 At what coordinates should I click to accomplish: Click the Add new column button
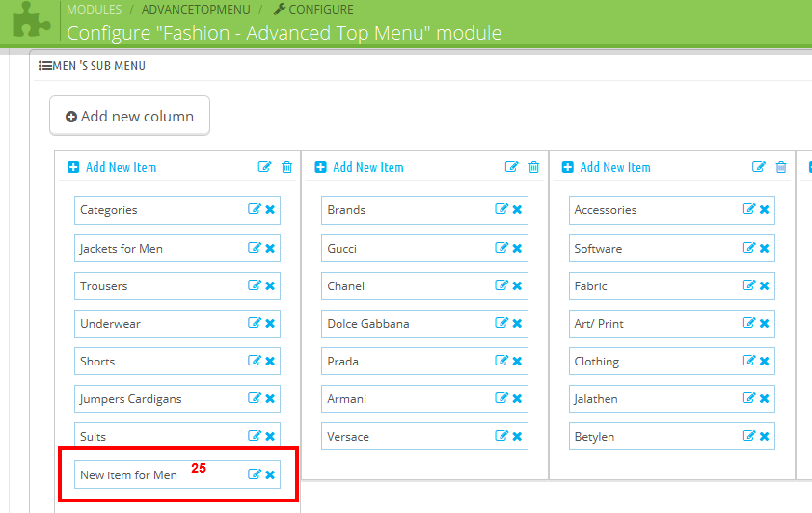point(129,116)
